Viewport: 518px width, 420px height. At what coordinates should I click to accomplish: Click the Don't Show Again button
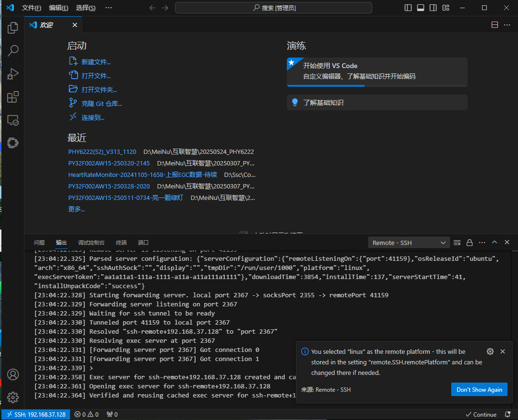pyautogui.click(x=479, y=390)
